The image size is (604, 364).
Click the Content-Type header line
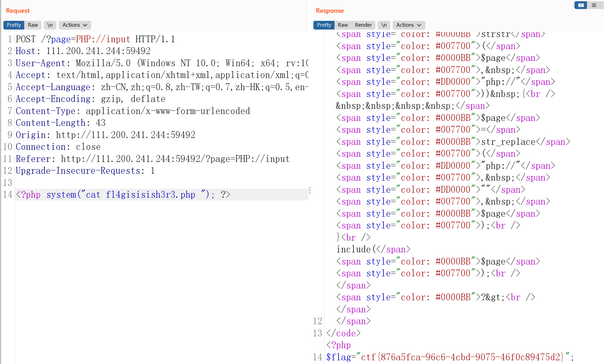133,111
